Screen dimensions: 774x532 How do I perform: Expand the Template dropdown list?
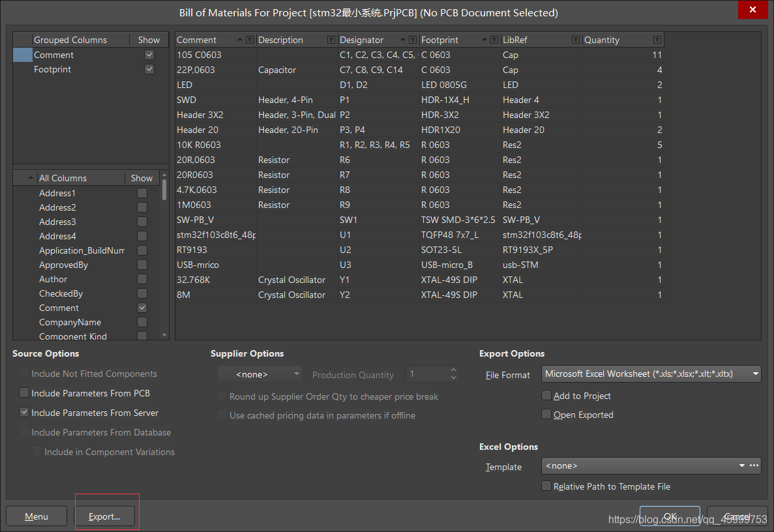tap(742, 465)
